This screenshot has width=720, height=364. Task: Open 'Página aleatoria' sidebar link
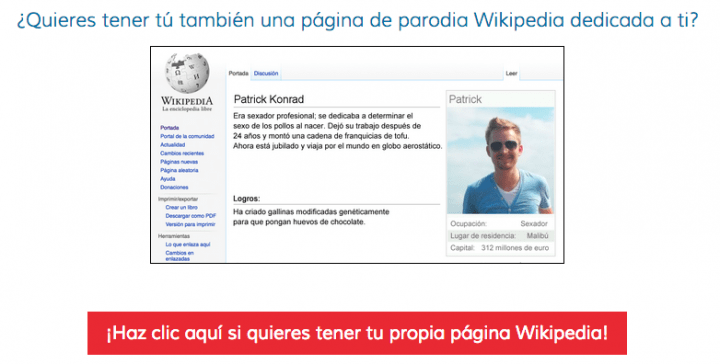click(179, 170)
